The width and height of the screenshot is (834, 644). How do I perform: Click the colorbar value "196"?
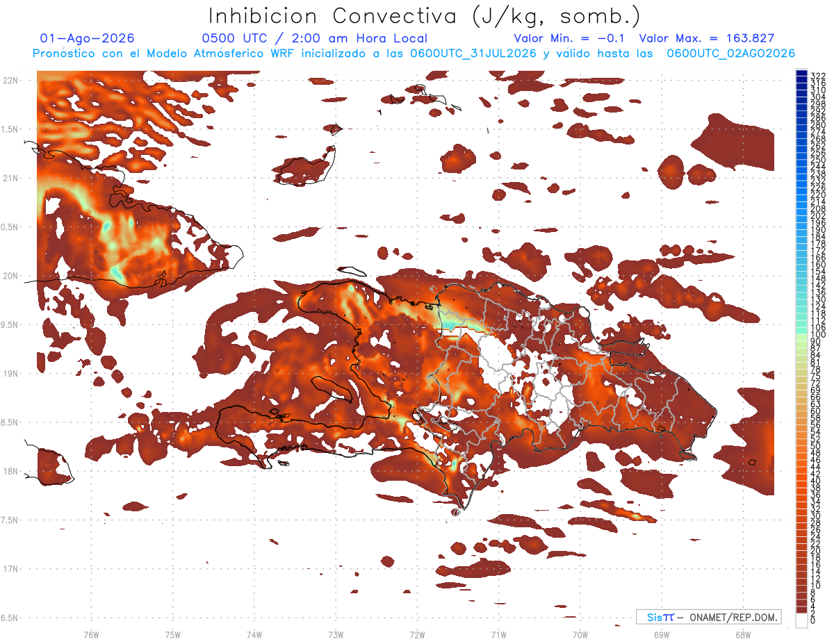point(818,223)
